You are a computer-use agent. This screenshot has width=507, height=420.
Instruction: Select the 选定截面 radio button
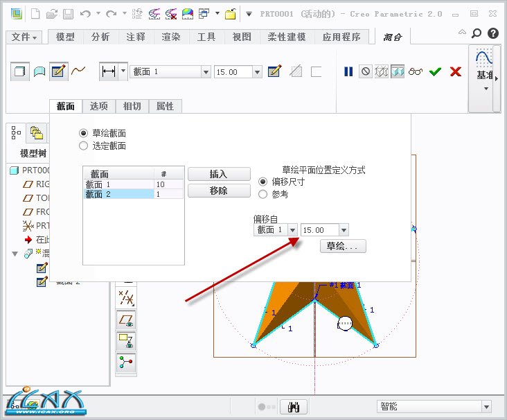83,146
